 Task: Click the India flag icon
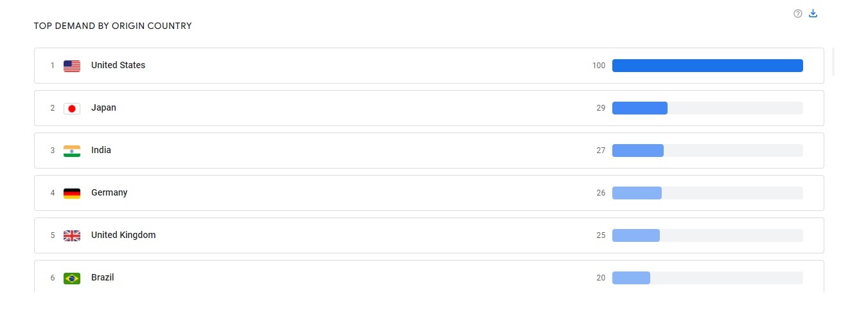pos(72,151)
